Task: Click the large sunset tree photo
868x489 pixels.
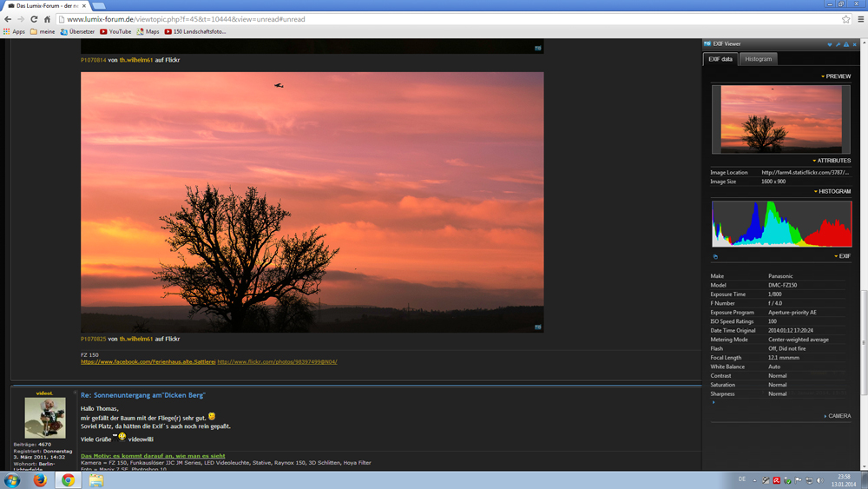Action: point(312,202)
